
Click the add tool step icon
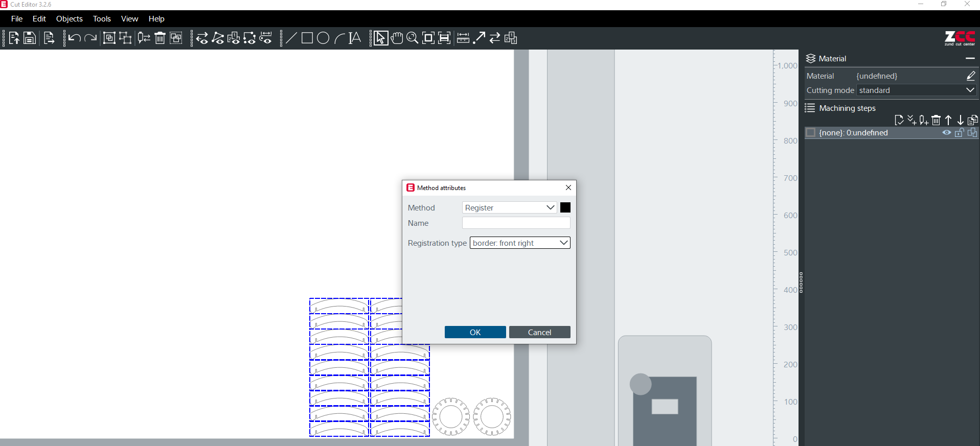[x=924, y=120]
